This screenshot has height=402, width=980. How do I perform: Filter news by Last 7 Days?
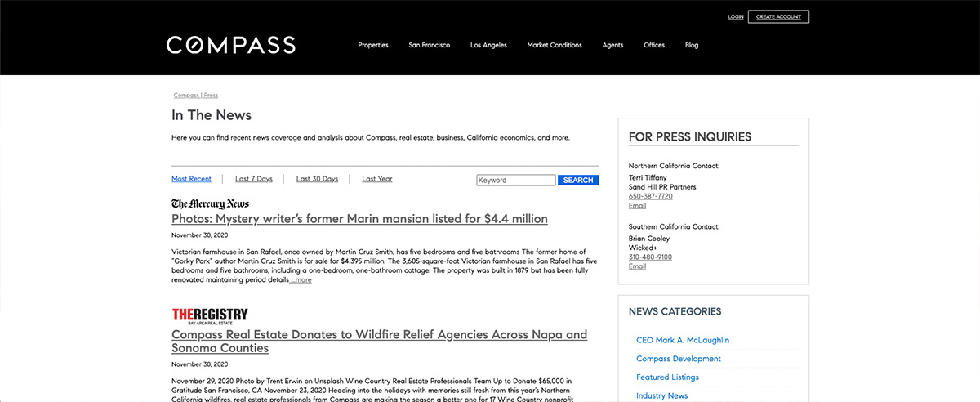(x=254, y=179)
